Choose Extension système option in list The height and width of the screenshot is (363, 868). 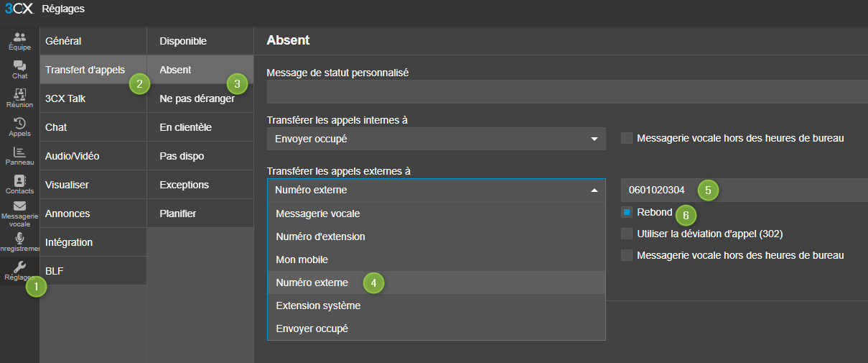click(x=318, y=305)
